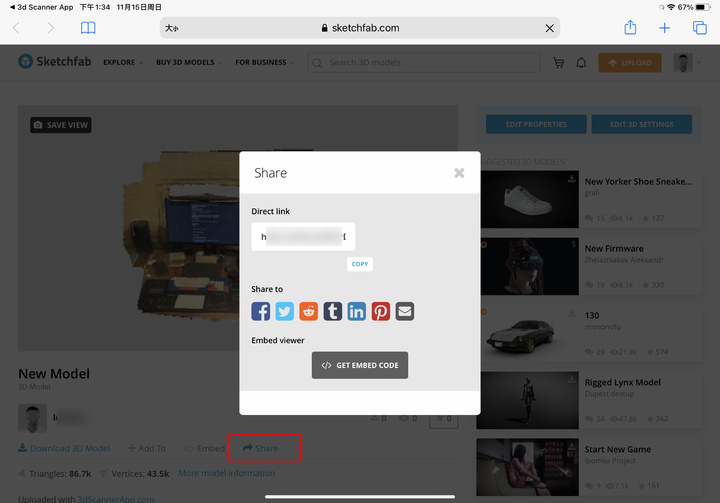Open author mononofu
The image size is (720, 503).
click(602, 327)
